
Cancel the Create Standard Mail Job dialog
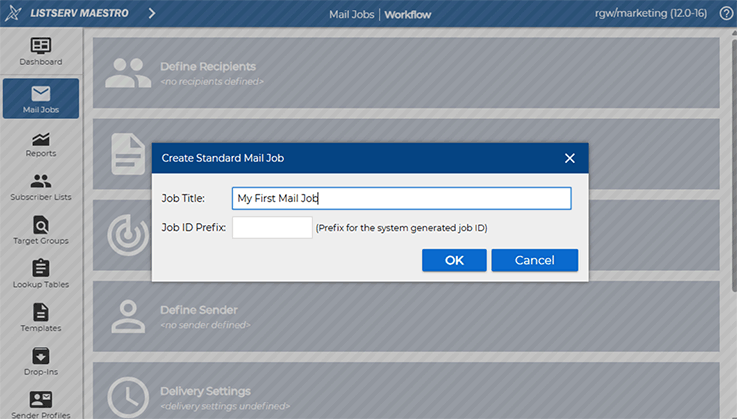point(534,260)
